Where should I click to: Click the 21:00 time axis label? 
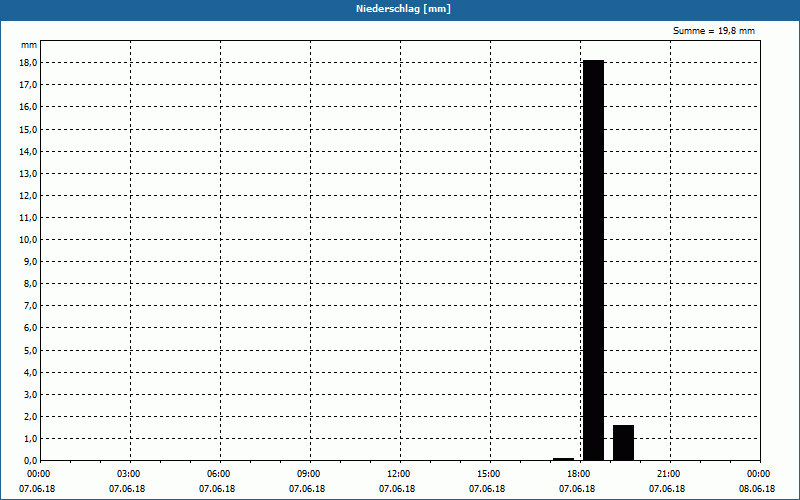pos(669,474)
